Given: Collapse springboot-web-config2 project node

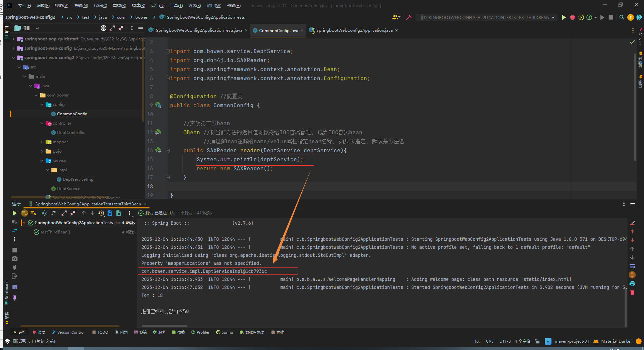Looking at the screenshot, I should (x=13, y=58).
